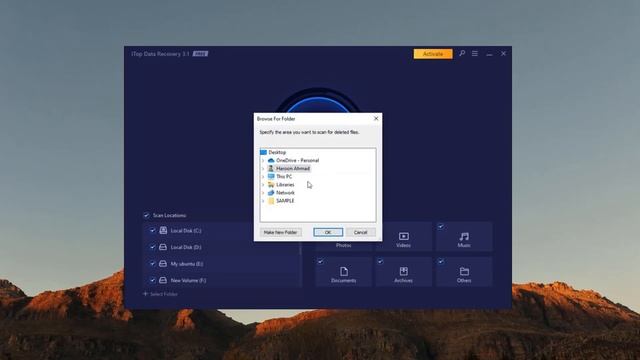
Task: Select the Others folder icon
Action: tap(464, 271)
